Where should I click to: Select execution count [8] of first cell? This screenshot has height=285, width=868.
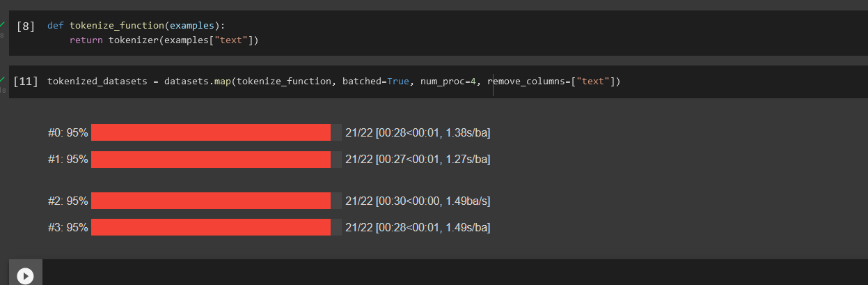click(25, 26)
